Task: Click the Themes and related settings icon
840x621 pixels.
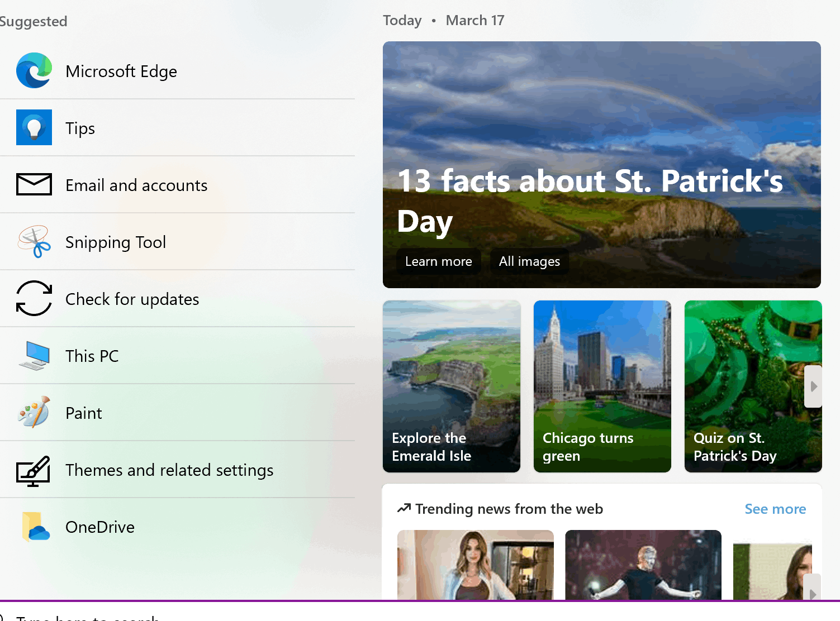Action: click(34, 470)
